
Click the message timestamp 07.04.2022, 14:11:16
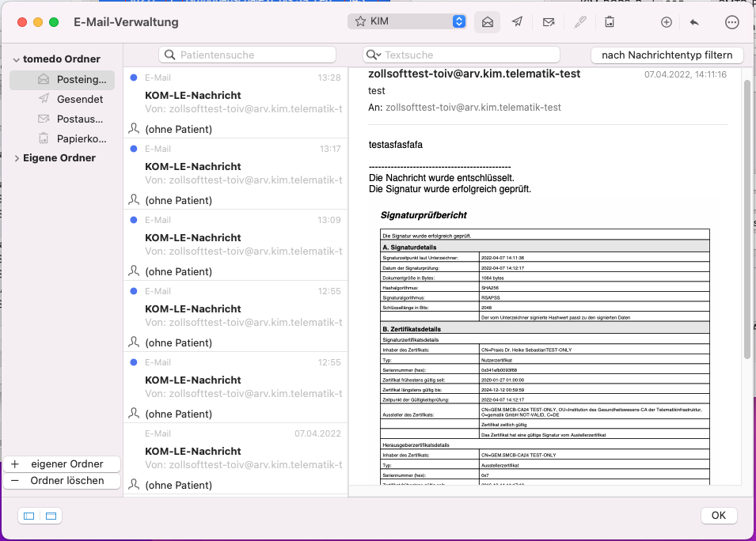685,74
